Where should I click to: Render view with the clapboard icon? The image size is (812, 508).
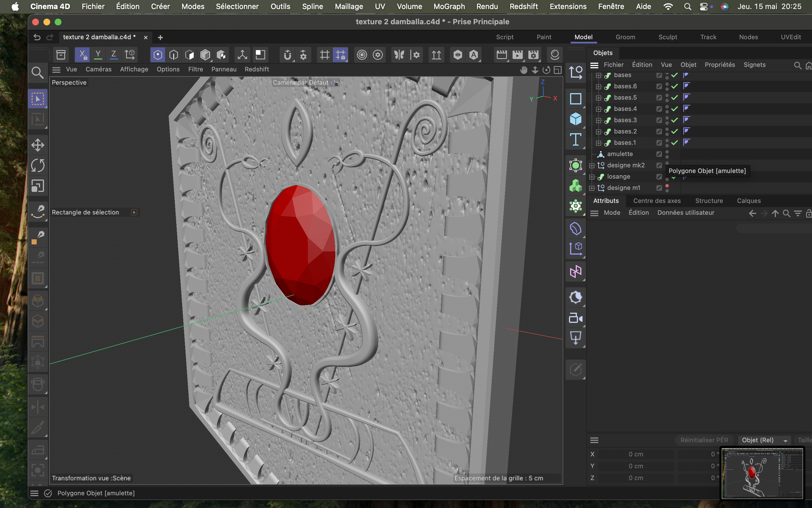[x=502, y=54]
